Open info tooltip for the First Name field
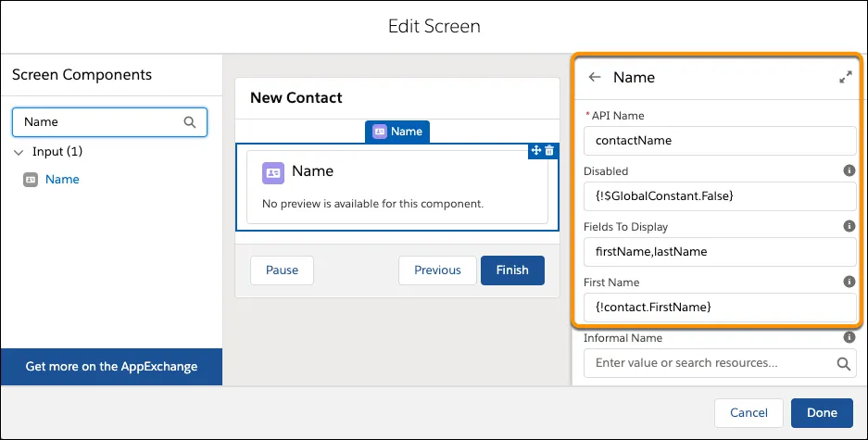Image resolution: width=868 pixels, height=440 pixels. pyautogui.click(x=849, y=282)
